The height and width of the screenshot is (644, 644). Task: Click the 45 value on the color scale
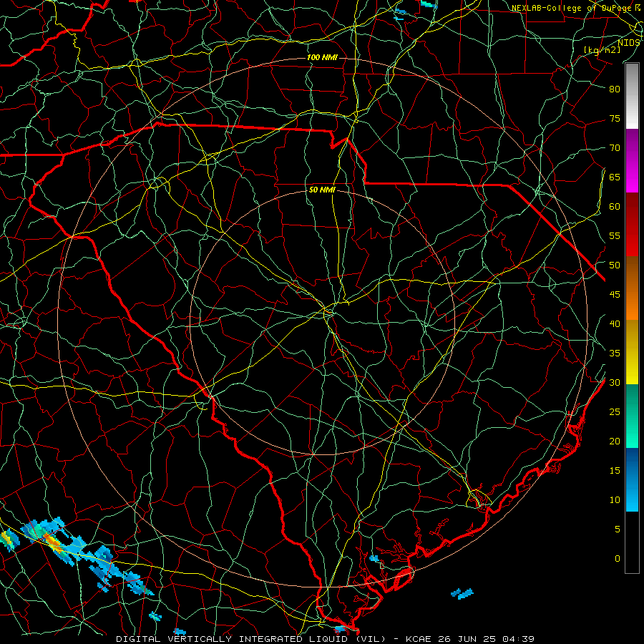pyautogui.click(x=615, y=295)
